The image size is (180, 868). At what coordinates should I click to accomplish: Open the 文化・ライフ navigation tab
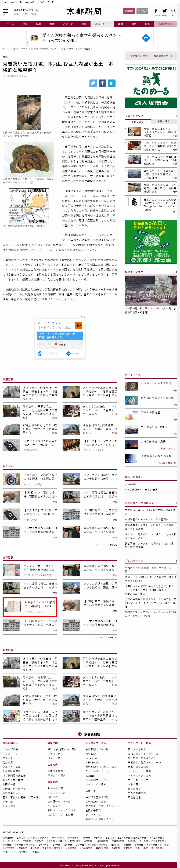[102, 24]
